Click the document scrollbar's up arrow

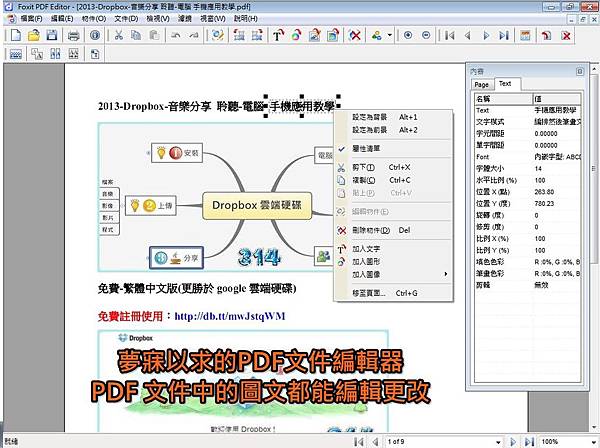(x=594, y=69)
